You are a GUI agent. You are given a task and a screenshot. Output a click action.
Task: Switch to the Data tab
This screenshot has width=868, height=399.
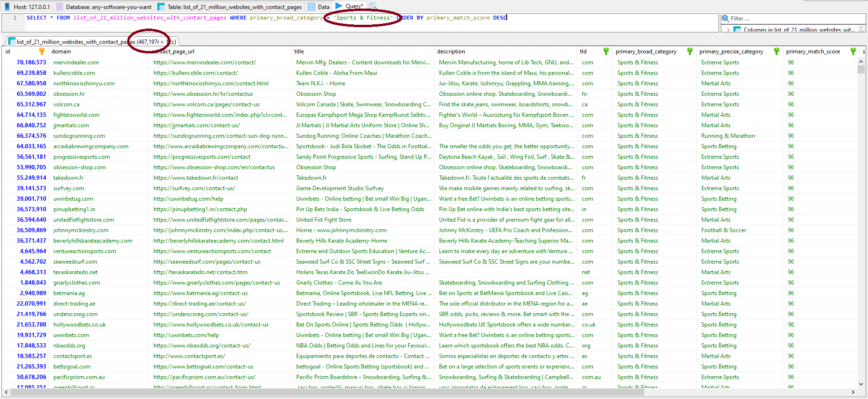[x=319, y=7]
